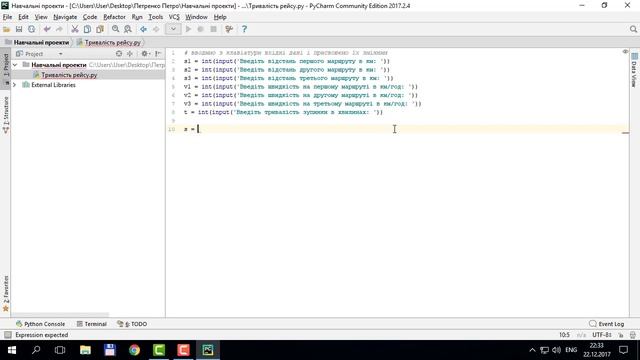Image resolution: width=640 pixels, height=360 pixels.
Task: Click Search Everywhere magnifier at top right
Action: coord(633,29)
